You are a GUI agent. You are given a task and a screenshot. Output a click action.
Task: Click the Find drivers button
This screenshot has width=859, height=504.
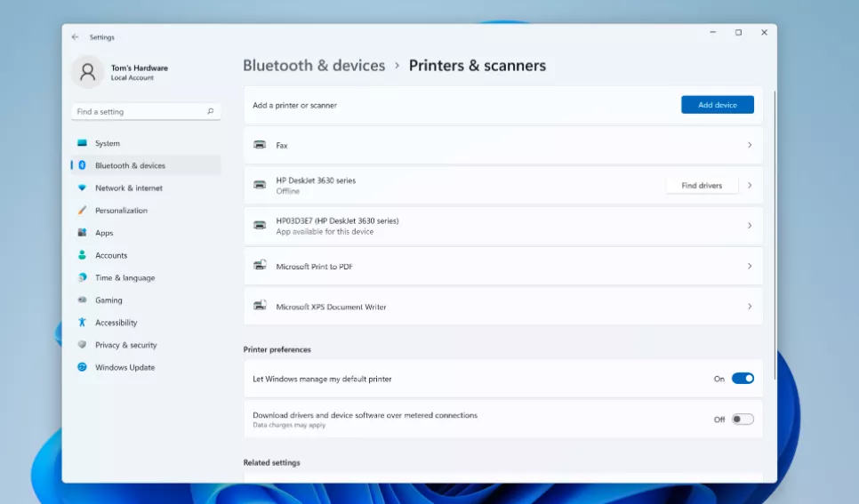(x=702, y=185)
